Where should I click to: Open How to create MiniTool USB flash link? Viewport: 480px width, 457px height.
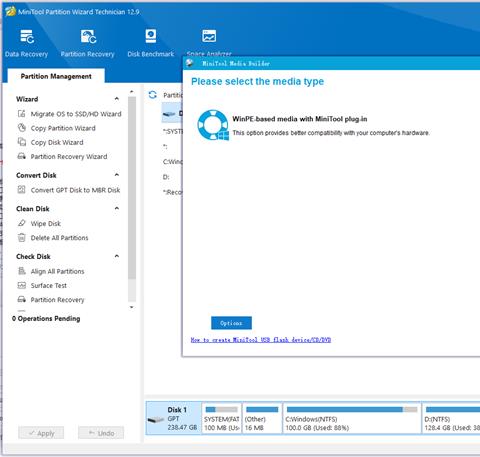261,340
